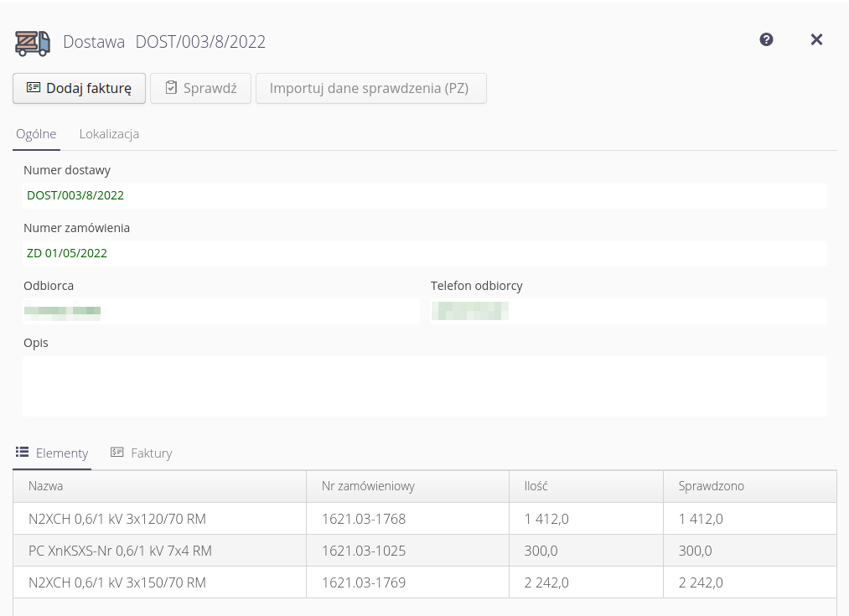Click the Sprawdzono column header

point(711,486)
